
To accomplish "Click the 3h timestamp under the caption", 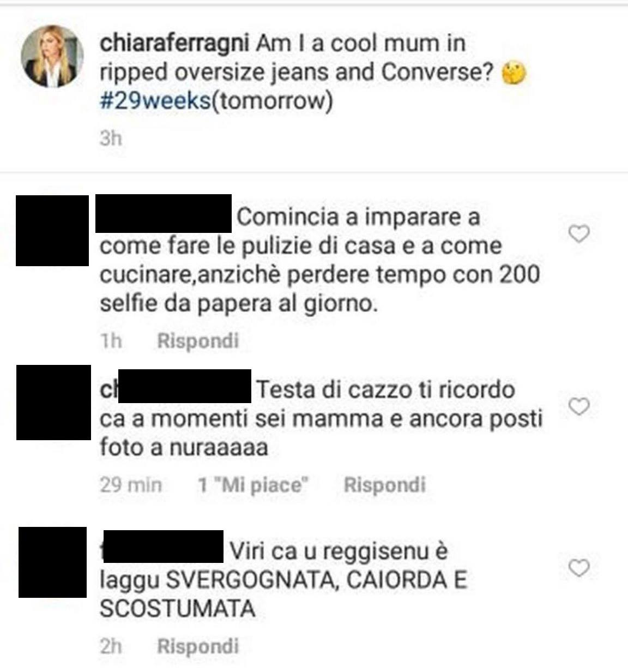I will tap(111, 139).
